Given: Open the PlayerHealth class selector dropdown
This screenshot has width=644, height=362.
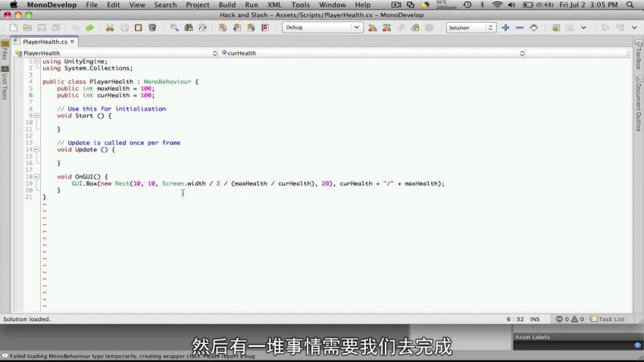Looking at the screenshot, I should 114,54.
